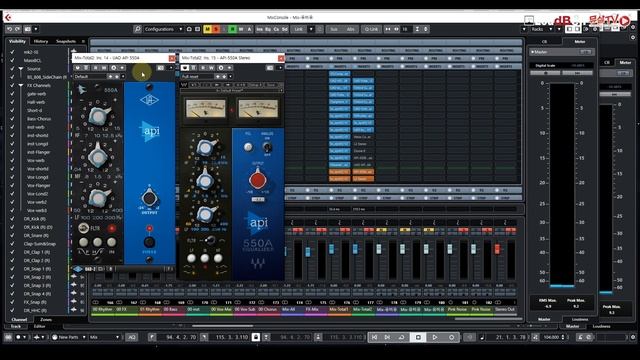The height and width of the screenshot is (360, 640).
Task: Toggle global read automation (green R)
Action: coord(232,29)
